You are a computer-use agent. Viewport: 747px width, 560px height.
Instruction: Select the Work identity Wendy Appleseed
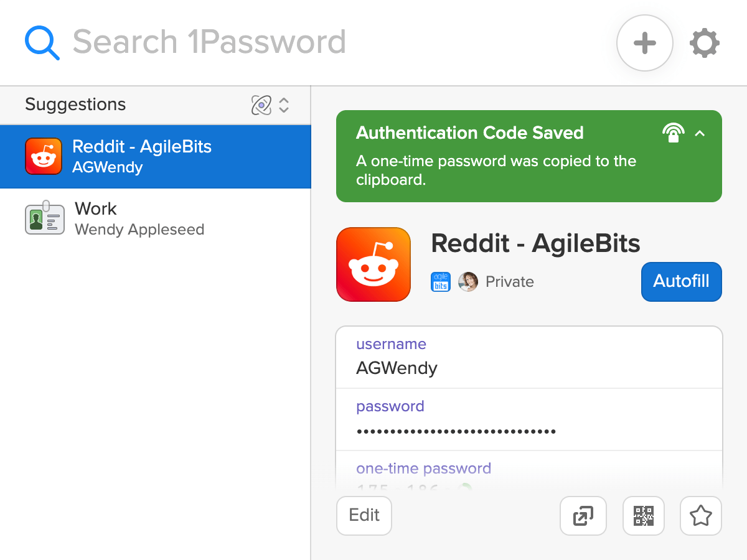point(156,218)
